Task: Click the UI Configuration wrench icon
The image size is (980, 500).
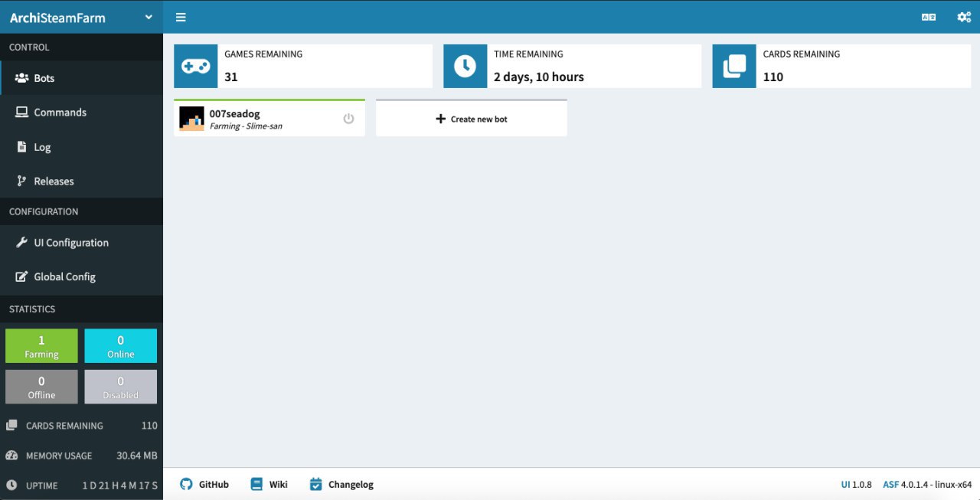Action: [21, 243]
